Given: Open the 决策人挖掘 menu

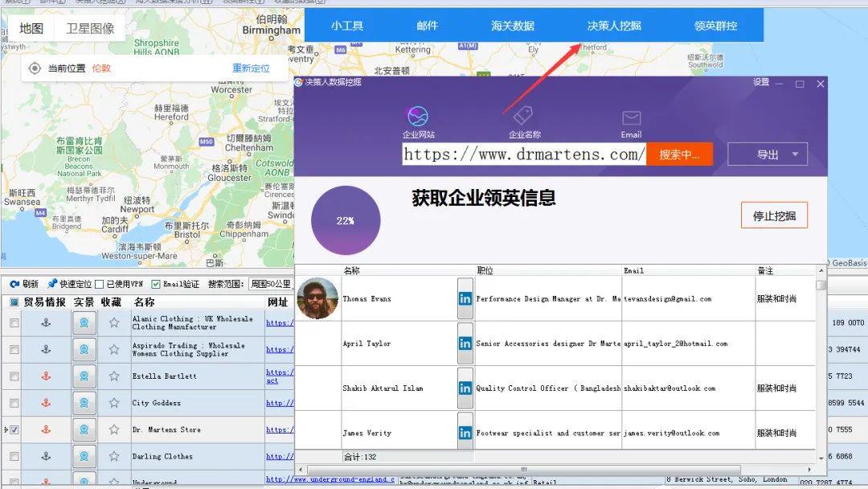Looking at the screenshot, I should tap(614, 26).
